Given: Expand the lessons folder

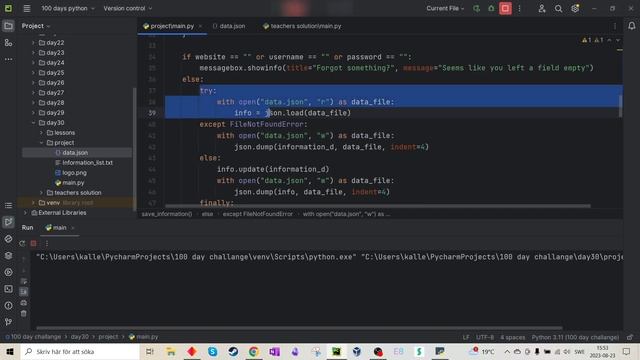Looking at the screenshot, I should [x=41, y=133].
